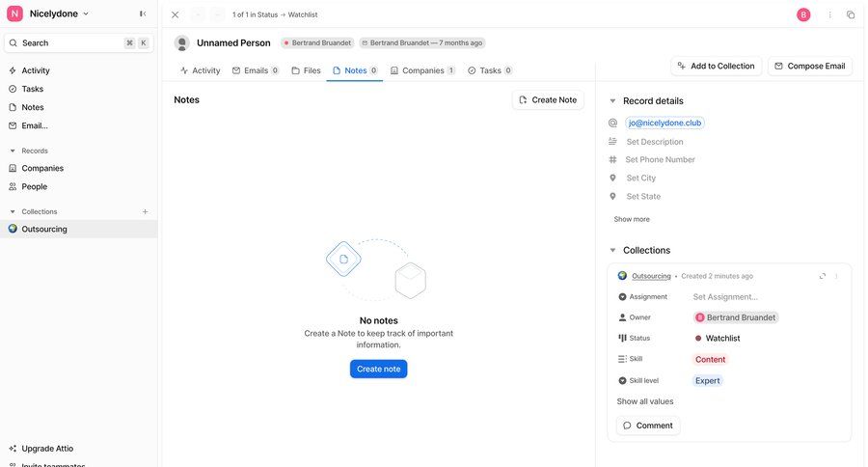Click the Comment button
The width and height of the screenshot is (868, 467).
648,426
